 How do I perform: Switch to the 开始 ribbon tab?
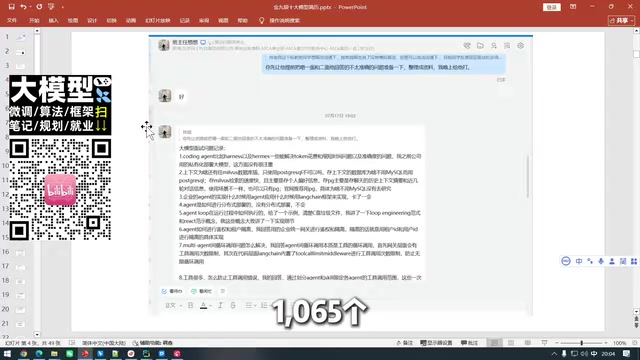(x=34, y=20)
